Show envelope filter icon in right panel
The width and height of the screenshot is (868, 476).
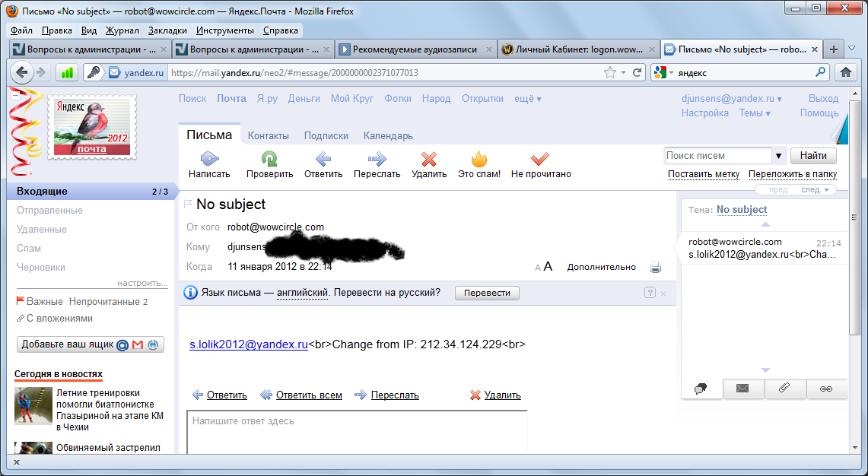pyautogui.click(x=743, y=389)
